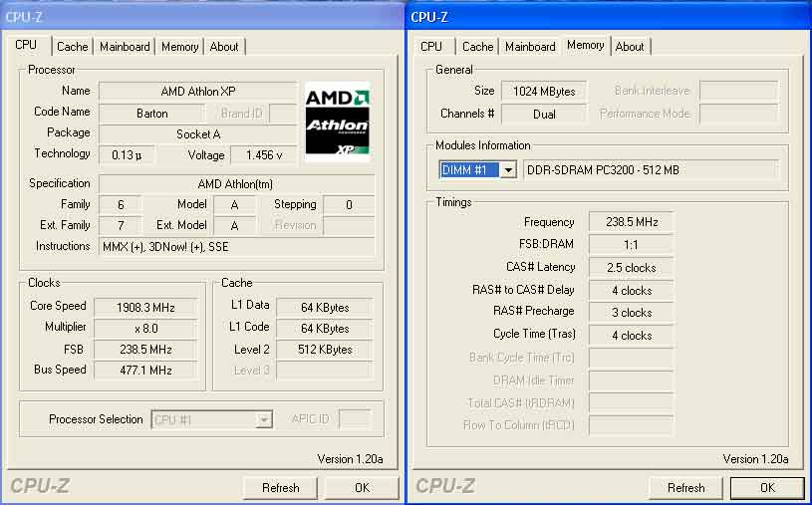Switch to CPU tab in right CPU-Z window
Image resolution: width=812 pixels, height=505 pixels.
click(x=431, y=47)
